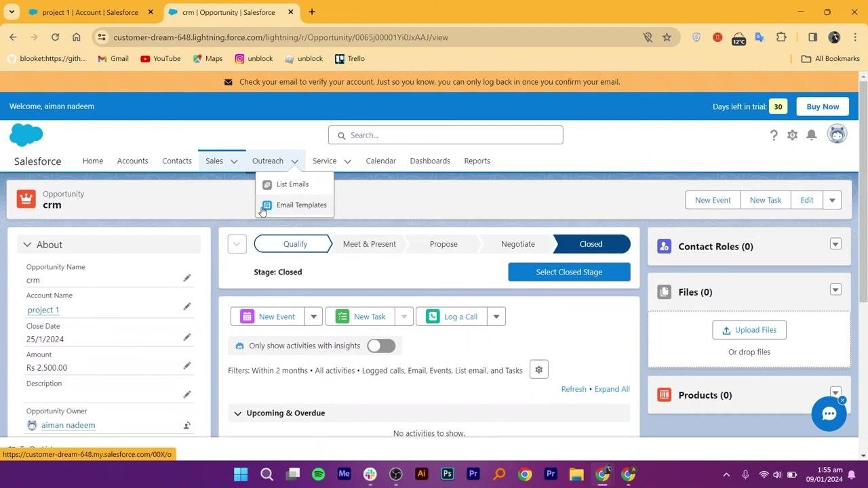Screen dimensions: 868x488
Task: Click the Select Closed Stage button
Action: click(x=569, y=272)
